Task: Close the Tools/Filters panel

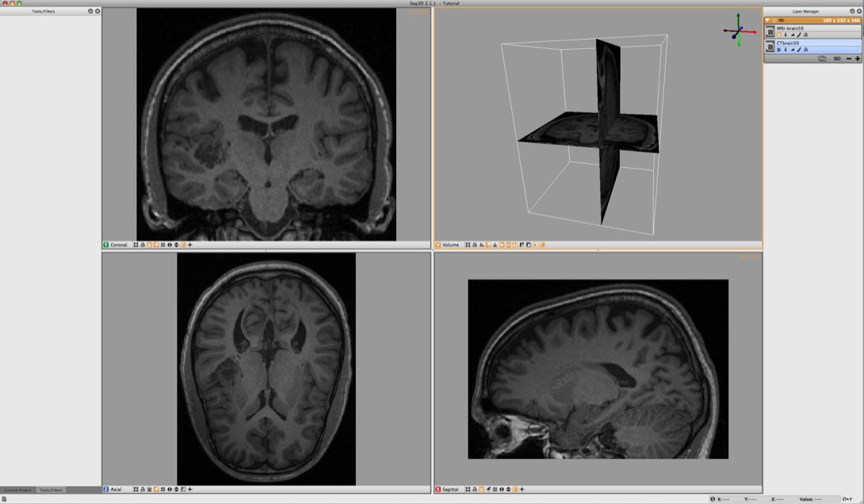Action: click(x=97, y=11)
